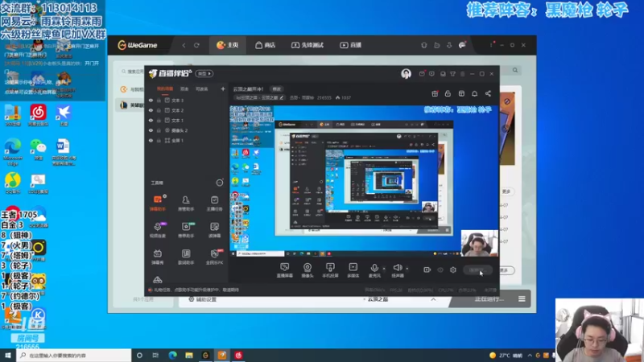644x362 pixels.
Task: Click the 修改 button beside stream title
Action: pyautogui.click(x=276, y=89)
